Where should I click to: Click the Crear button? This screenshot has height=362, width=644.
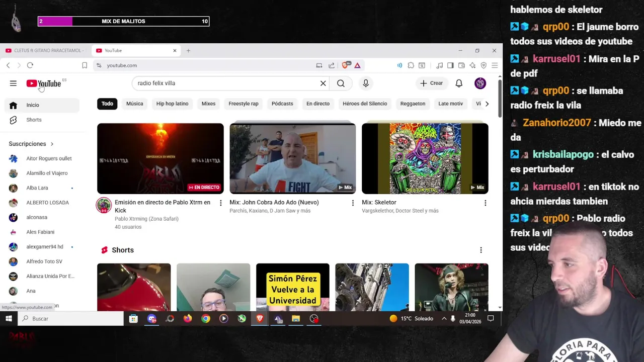click(x=431, y=83)
